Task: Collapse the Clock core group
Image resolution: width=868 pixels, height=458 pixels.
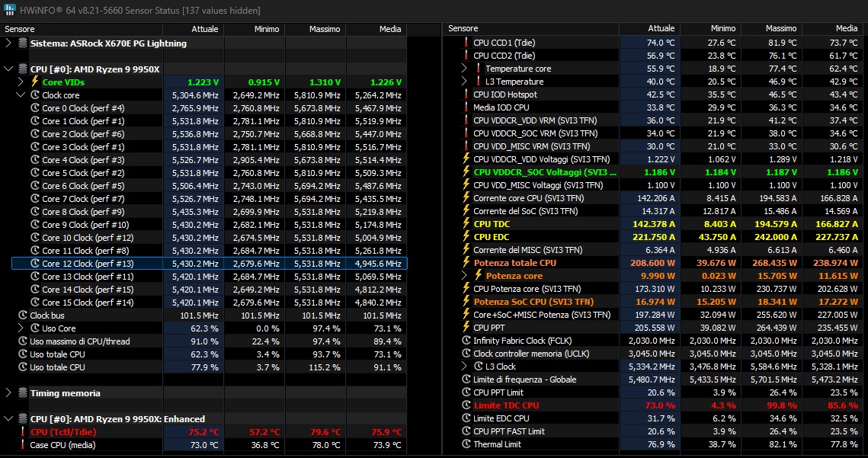Action: 21,94
